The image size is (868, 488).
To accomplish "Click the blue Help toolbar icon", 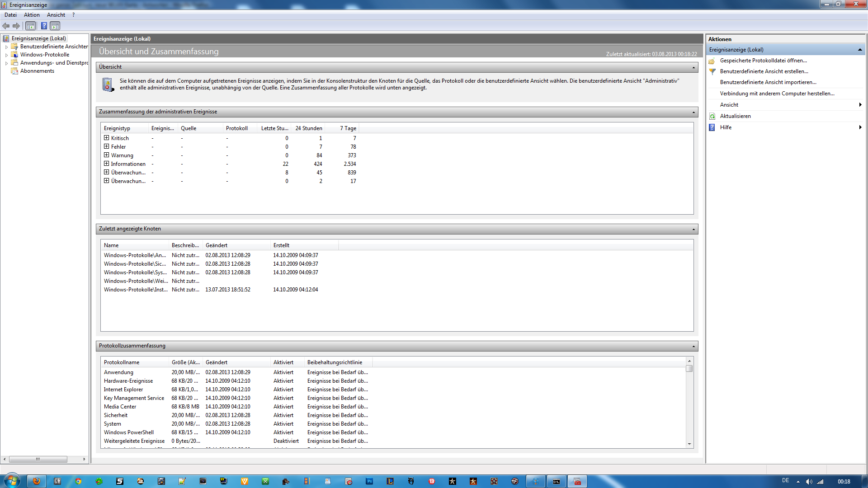I will click(x=44, y=26).
